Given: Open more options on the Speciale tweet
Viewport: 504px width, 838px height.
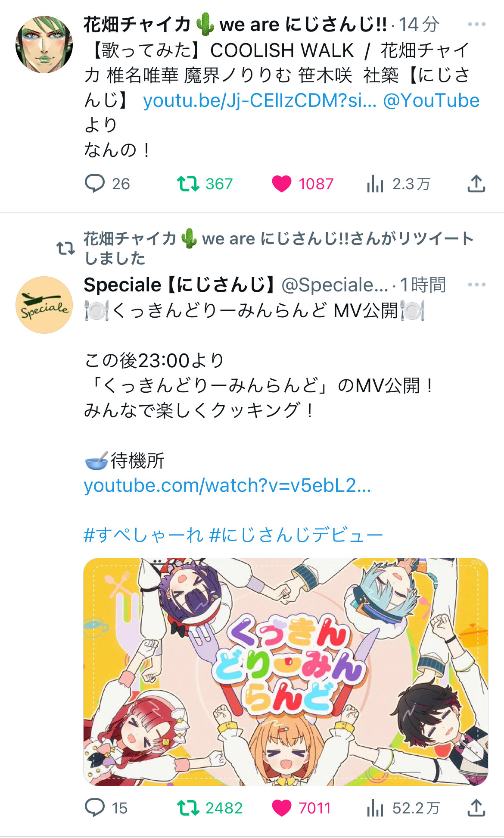Looking at the screenshot, I should [476, 285].
